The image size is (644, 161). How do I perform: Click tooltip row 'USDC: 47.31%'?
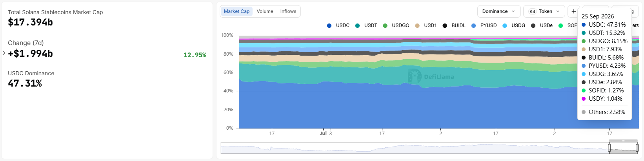click(604, 25)
